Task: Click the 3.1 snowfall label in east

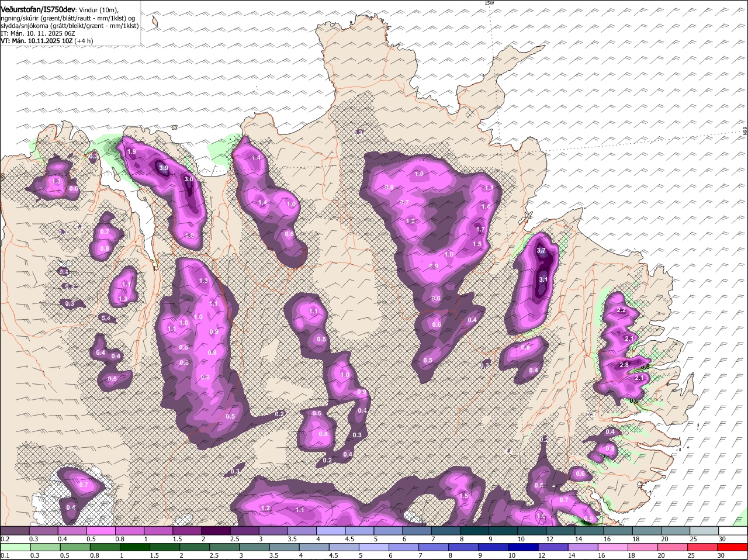Action: pyautogui.click(x=543, y=279)
